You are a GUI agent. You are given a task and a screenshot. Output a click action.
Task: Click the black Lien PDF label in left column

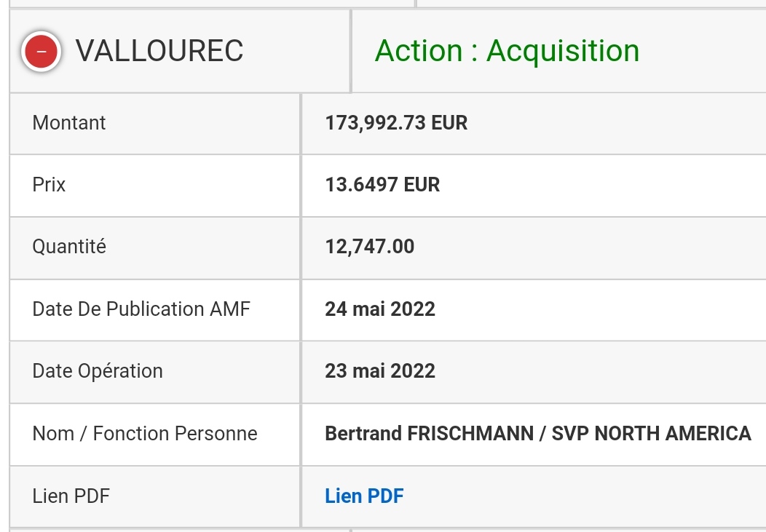coord(71,496)
